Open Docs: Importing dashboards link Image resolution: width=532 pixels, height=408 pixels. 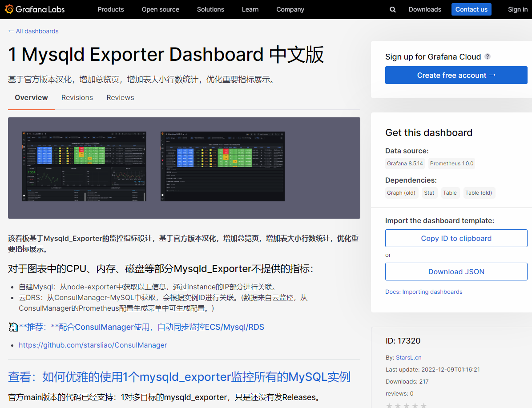click(424, 292)
